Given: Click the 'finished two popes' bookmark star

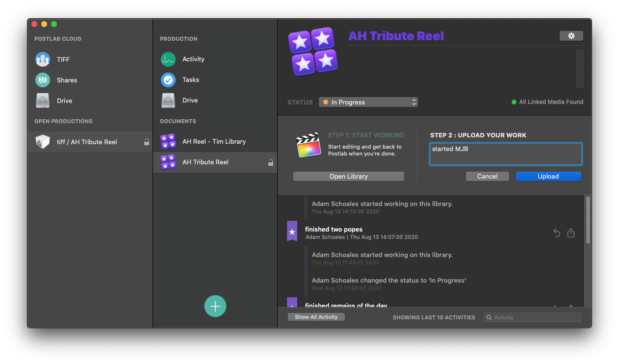Looking at the screenshot, I should [x=292, y=232].
